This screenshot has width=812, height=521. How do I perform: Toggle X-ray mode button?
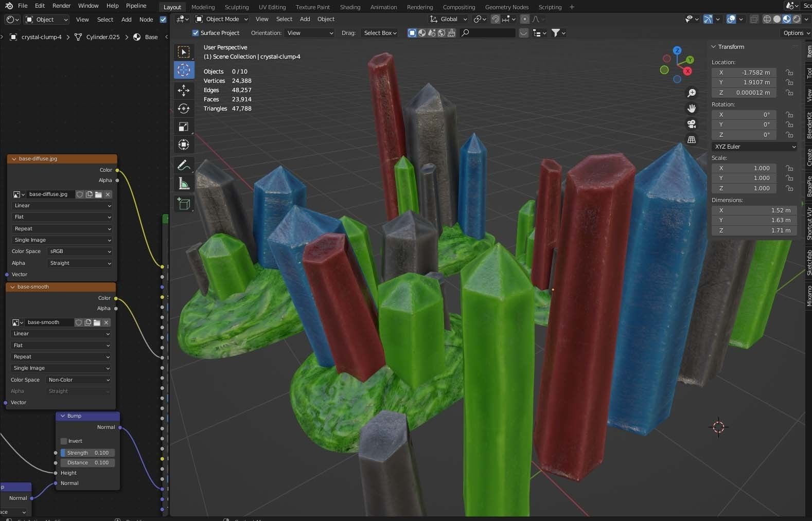[x=754, y=19]
